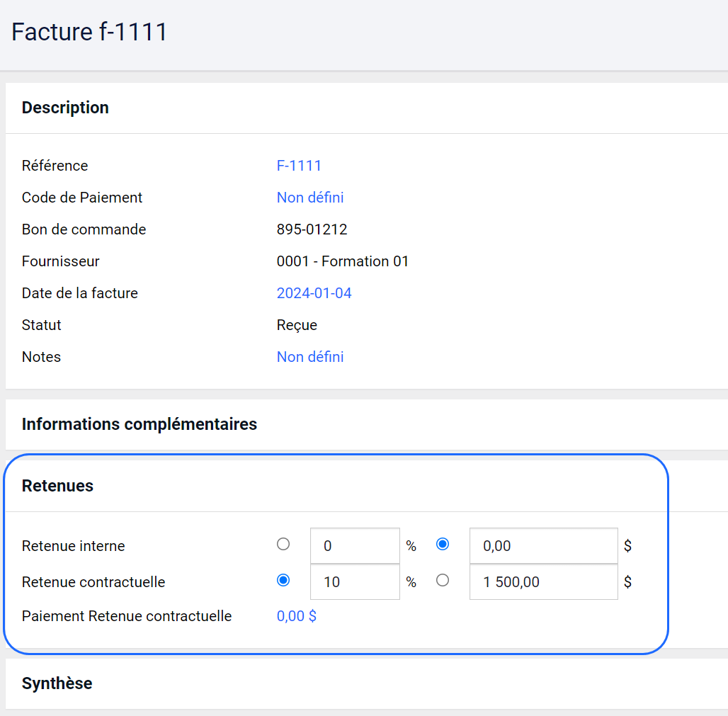Click Retenue interne percent input field
The height and width of the screenshot is (716, 728).
[x=355, y=545]
